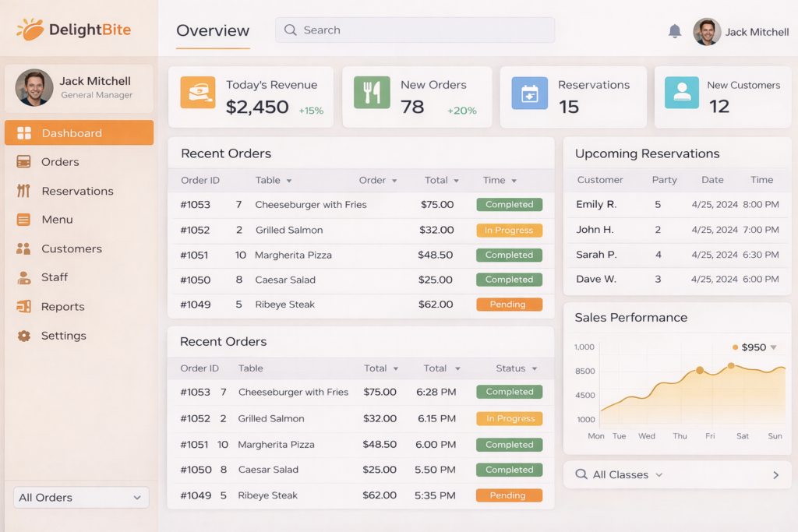The width and height of the screenshot is (798, 532).
Task: Open the All Orders dropdown
Action: [81, 498]
